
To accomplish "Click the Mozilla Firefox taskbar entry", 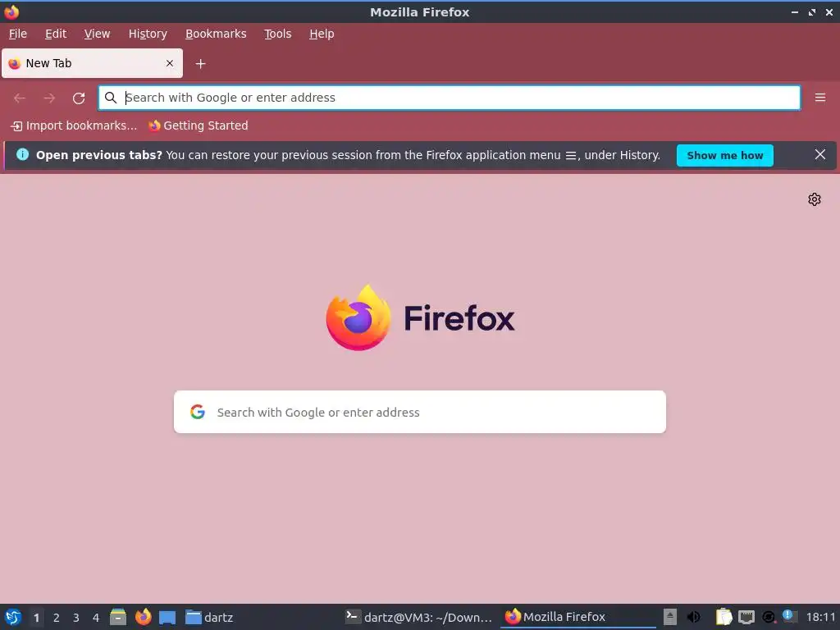I will pyautogui.click(x=578, y=617).
